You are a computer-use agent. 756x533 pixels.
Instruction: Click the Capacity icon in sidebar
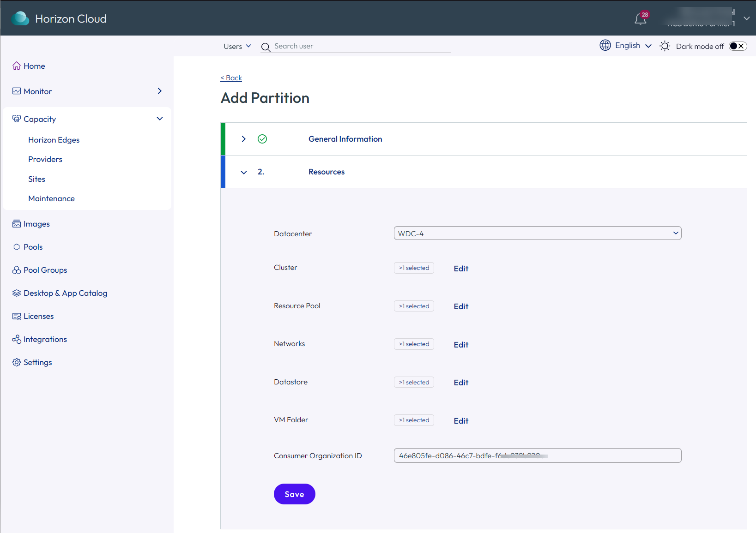pos(17,119)
